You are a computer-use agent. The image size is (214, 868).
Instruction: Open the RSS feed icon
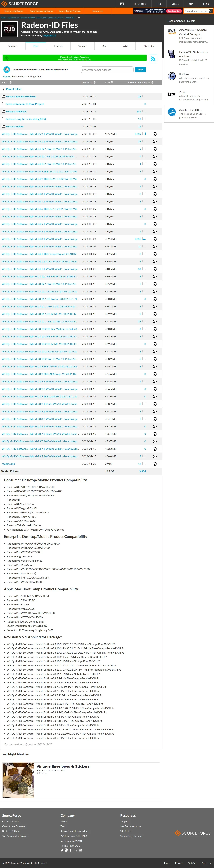click(x=153, y=59)
